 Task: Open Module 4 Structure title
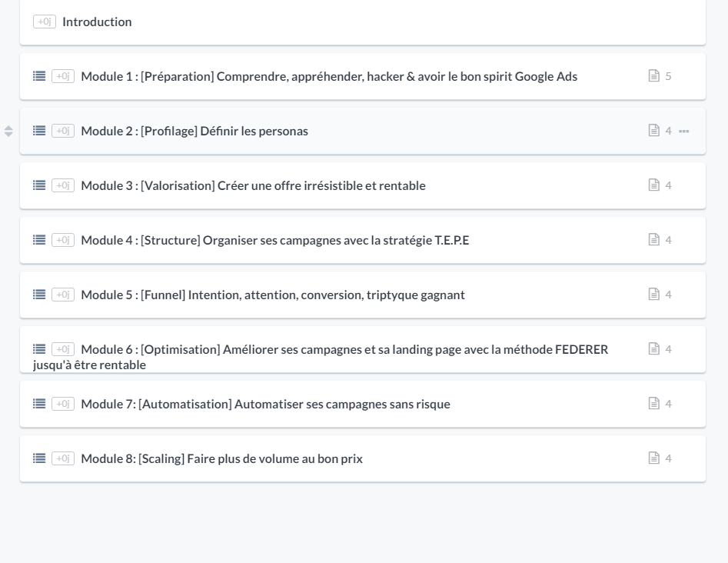(275, 240)
